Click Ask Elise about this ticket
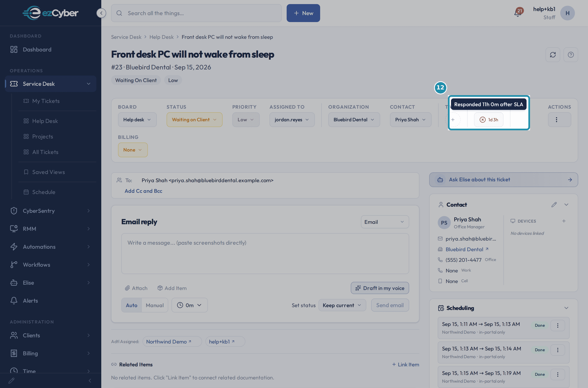 503,180
